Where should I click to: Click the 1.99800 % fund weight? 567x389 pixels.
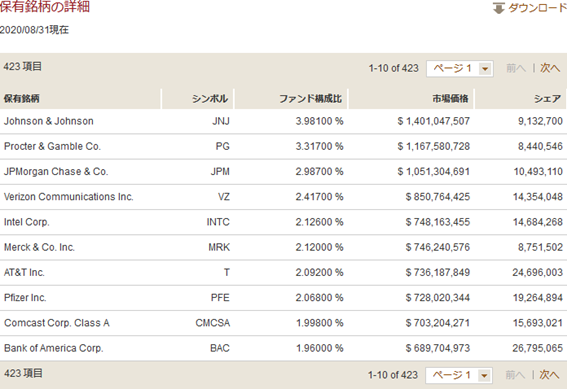[320, 323]
